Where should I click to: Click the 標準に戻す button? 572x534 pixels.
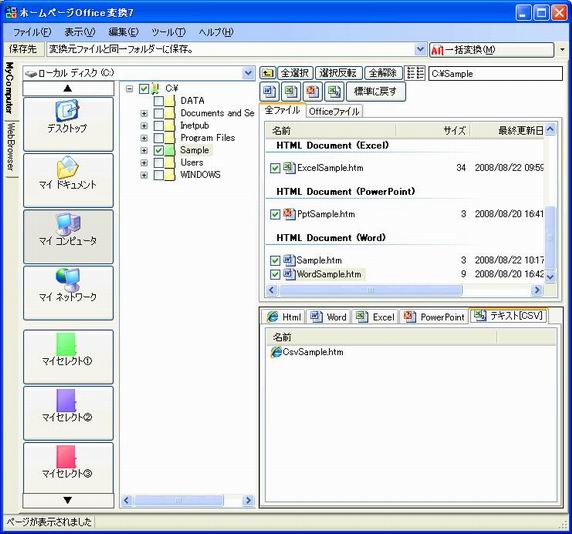pos(375,91)
